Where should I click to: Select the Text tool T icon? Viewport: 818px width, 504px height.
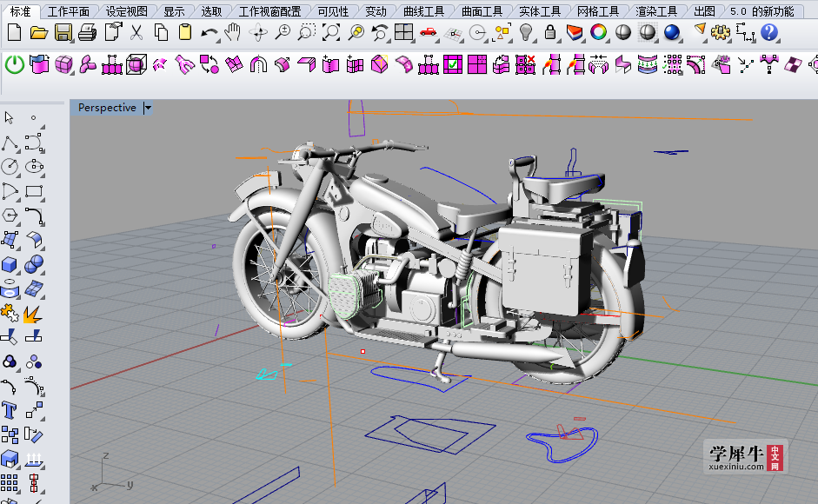(x=10, y=411)
